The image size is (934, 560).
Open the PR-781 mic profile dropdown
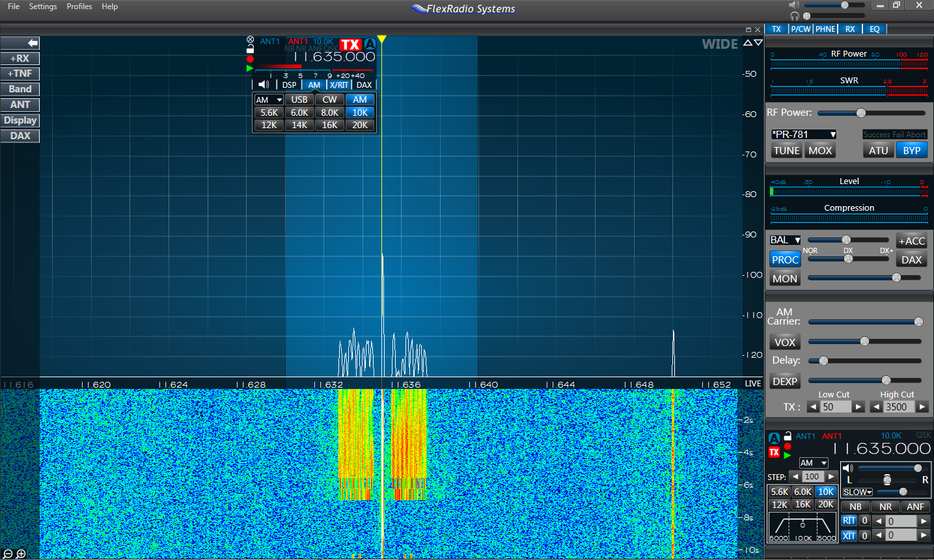click(x=804, y=135)
